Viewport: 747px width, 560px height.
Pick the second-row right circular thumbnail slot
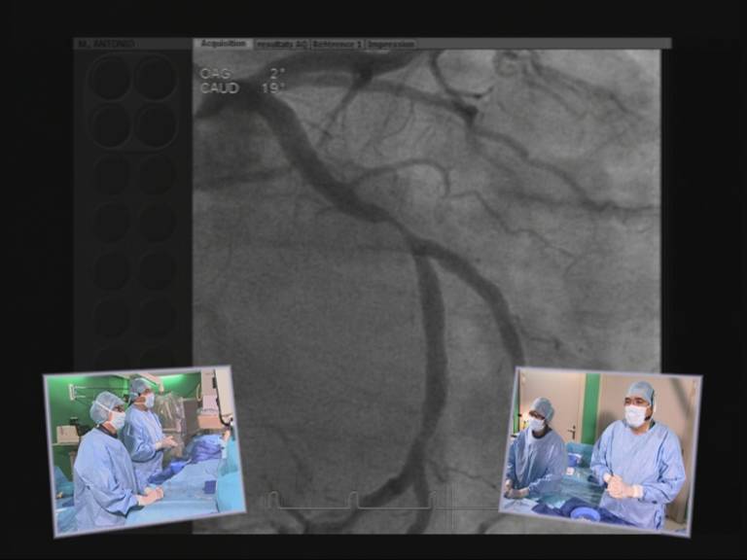[156, 125]
